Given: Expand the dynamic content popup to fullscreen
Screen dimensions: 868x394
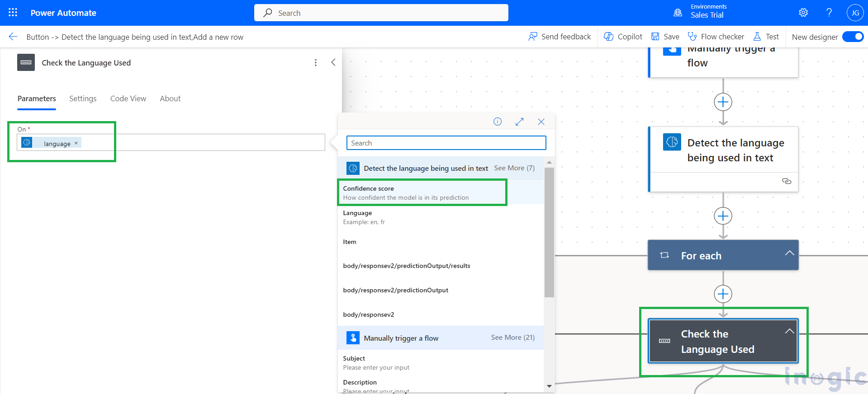Looking at the screenshot, I should tap(519, 122).
